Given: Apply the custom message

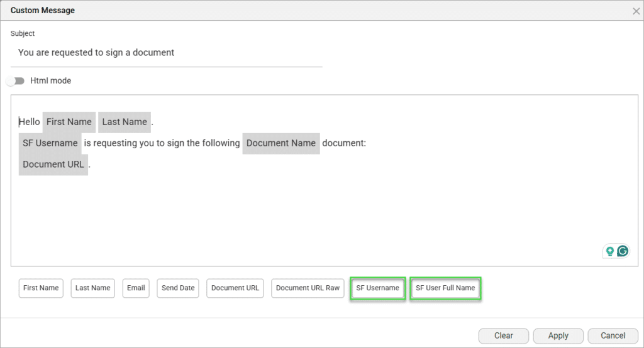Looking at the screenshot, I should point(558,336).
